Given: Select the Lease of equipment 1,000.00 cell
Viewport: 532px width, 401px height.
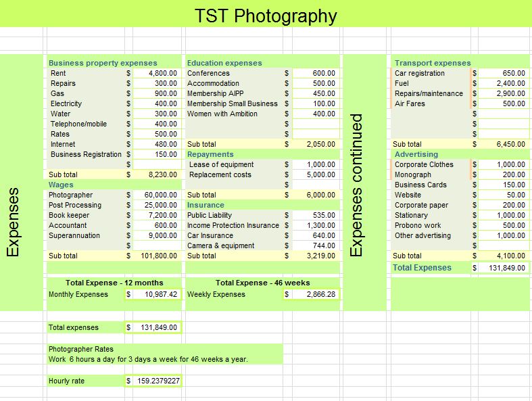Looking at the screenshot, I should point(316,165).
